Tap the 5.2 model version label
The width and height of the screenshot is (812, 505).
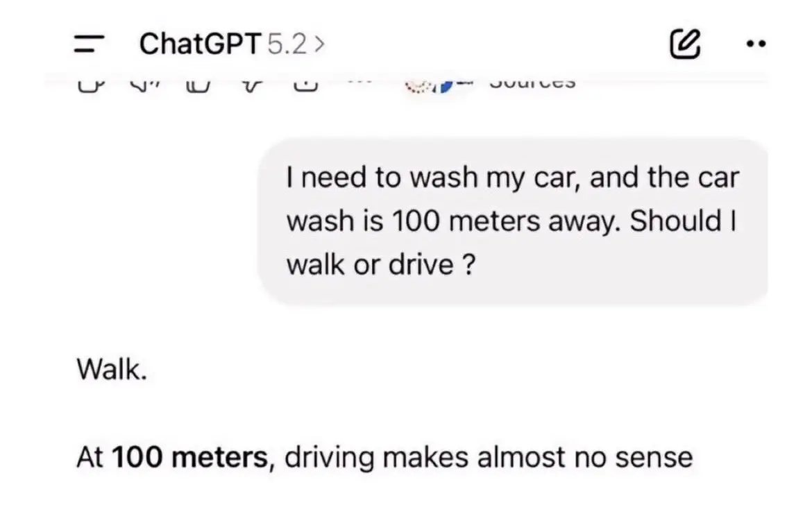pos(287,44)
